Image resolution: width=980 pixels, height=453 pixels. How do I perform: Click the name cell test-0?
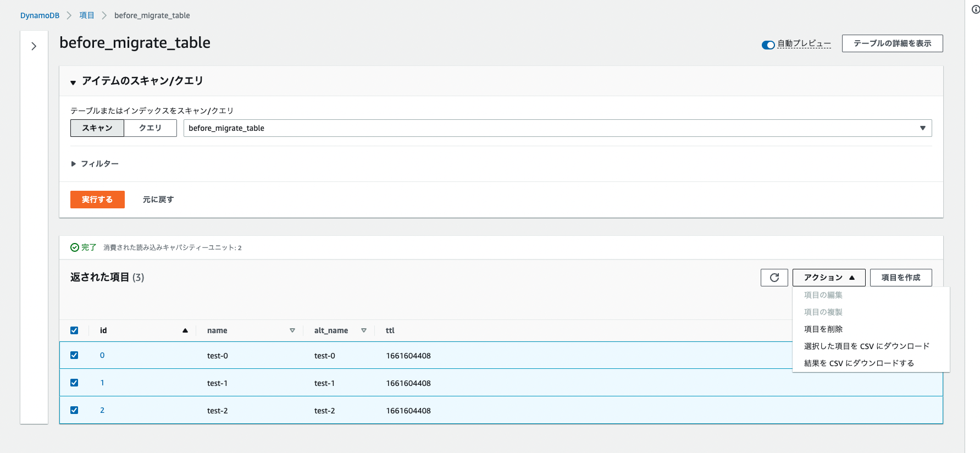(218, 356)
